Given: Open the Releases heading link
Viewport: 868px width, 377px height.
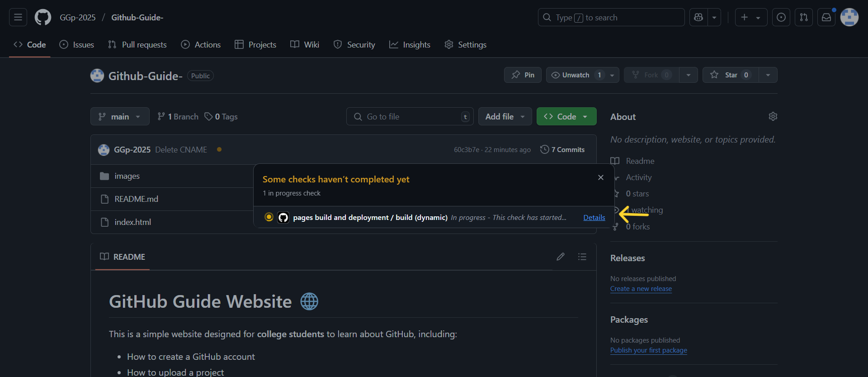Looking at the screenshot, I should (627, 258).
